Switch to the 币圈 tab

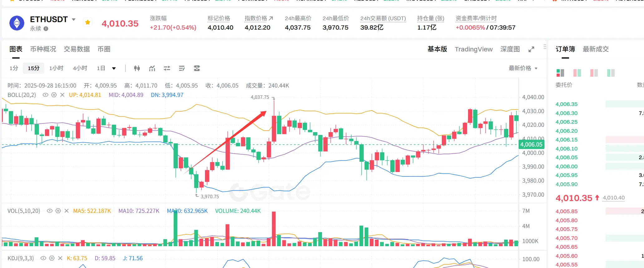tap(104, 49)
